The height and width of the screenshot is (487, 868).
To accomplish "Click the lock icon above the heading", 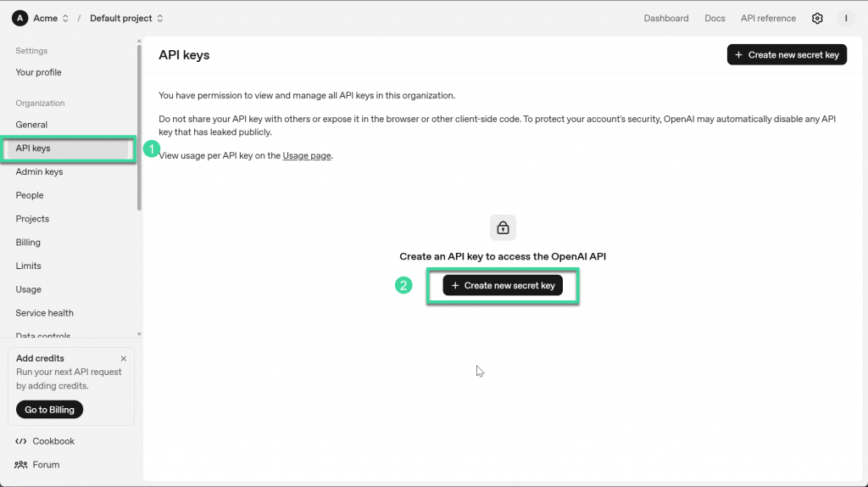I will (503, 227).
